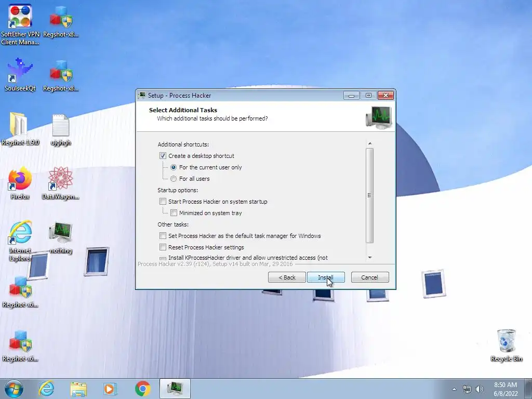Image resolution: width=532 pixels, height=399 pixels.
Task: Open the Windows Start menu orb
Action: click(x=14, y=389)
